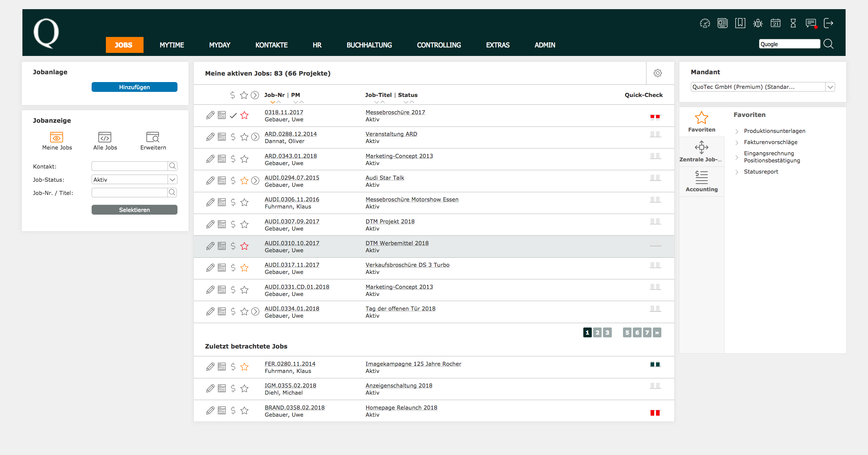This screenshot has height=455, width=868.
Task: Open job list settings gear icon
Action: click(658, 73)
